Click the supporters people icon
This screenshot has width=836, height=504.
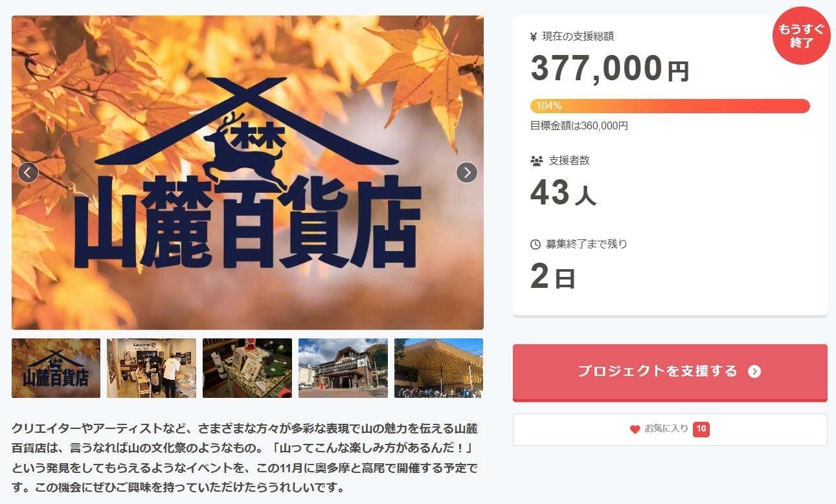click(x=536, y=161)
